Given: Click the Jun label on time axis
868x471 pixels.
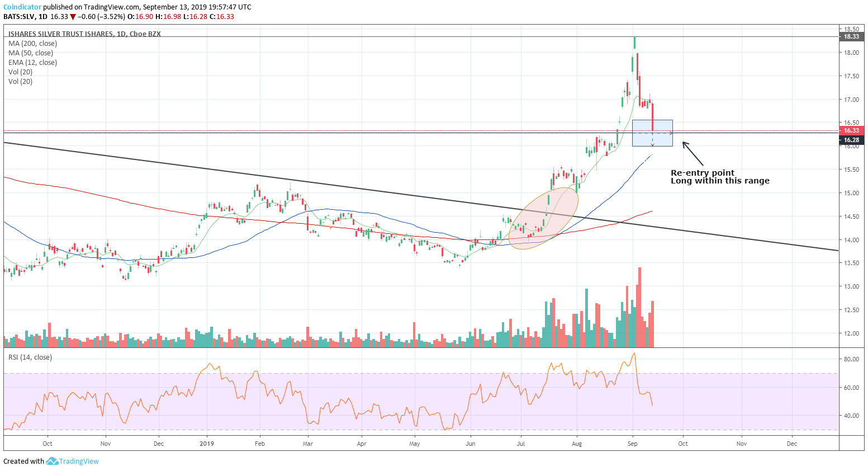Looking at the screenshot, I should point(470,444).
